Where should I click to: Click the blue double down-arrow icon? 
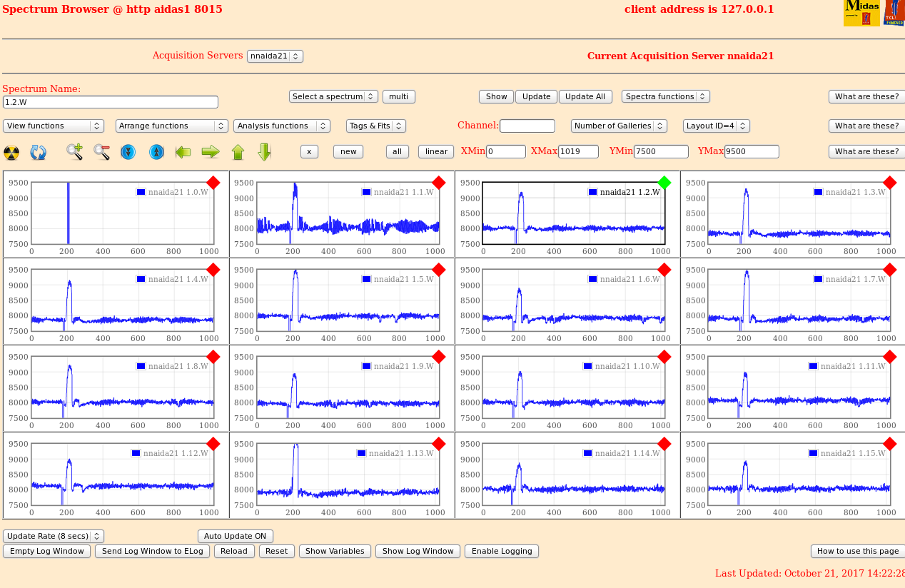(x=128, y=152)
